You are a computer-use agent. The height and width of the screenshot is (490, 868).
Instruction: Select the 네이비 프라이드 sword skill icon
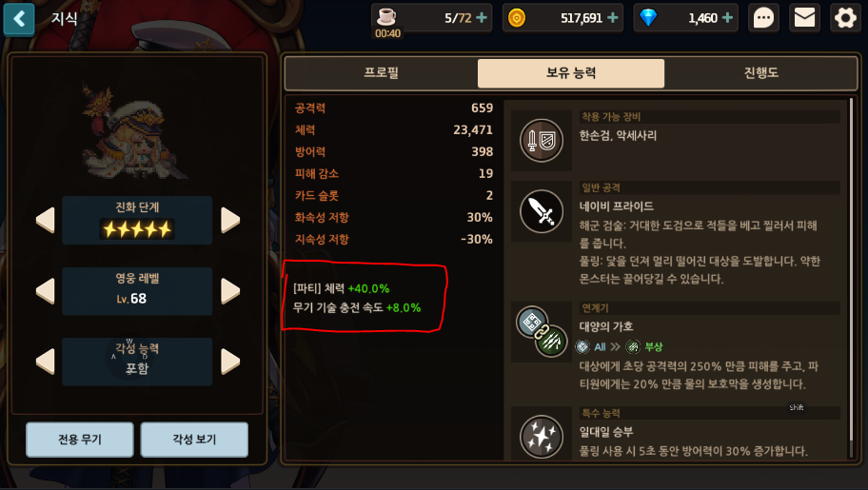point(542,211)
